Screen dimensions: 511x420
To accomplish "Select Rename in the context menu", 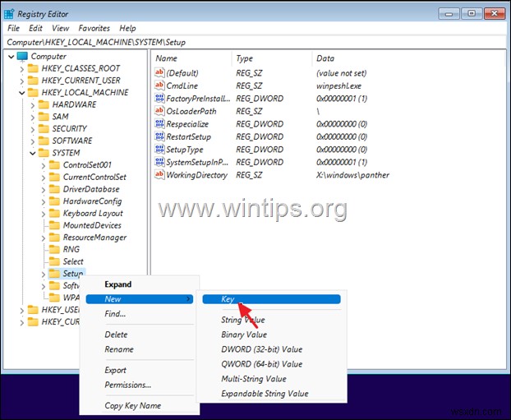I will click(x=119, y=349).
